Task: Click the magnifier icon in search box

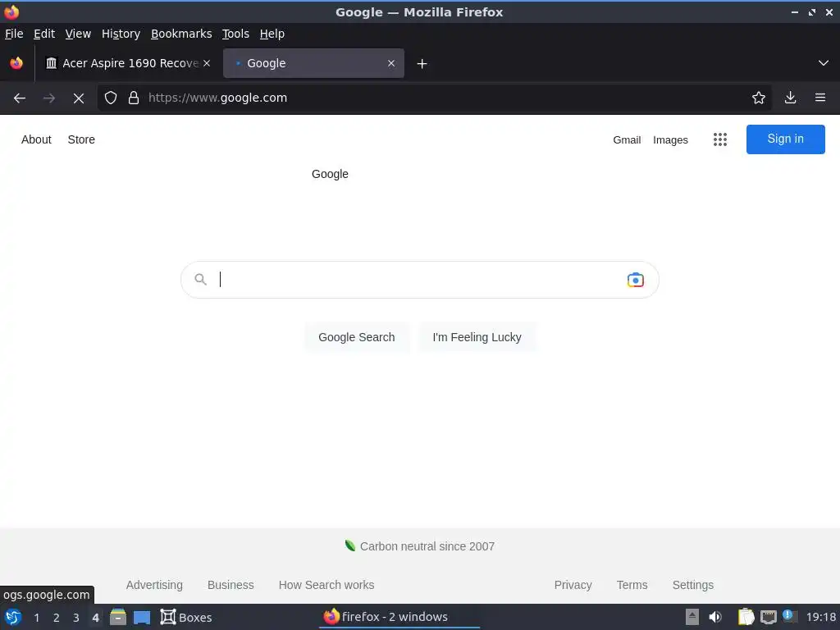Action: point(200,279)
